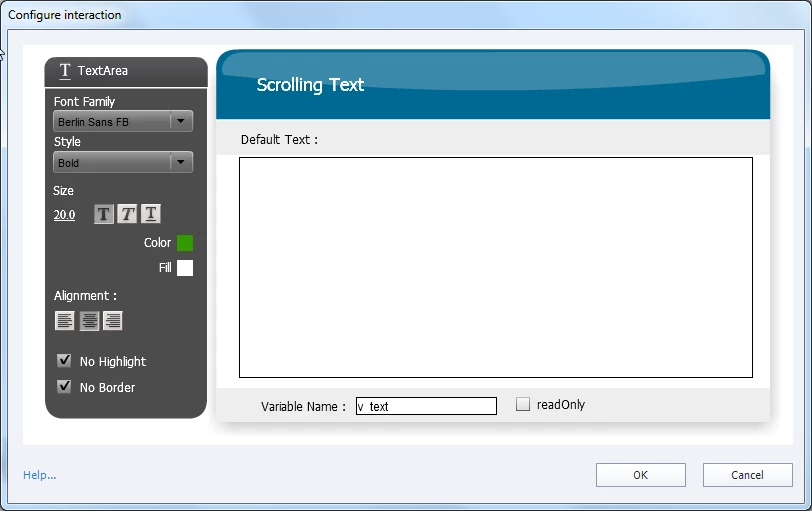Viewport: 812px width, 511px height.
Task: Click the Cancel button
Action: click(747, 475)
